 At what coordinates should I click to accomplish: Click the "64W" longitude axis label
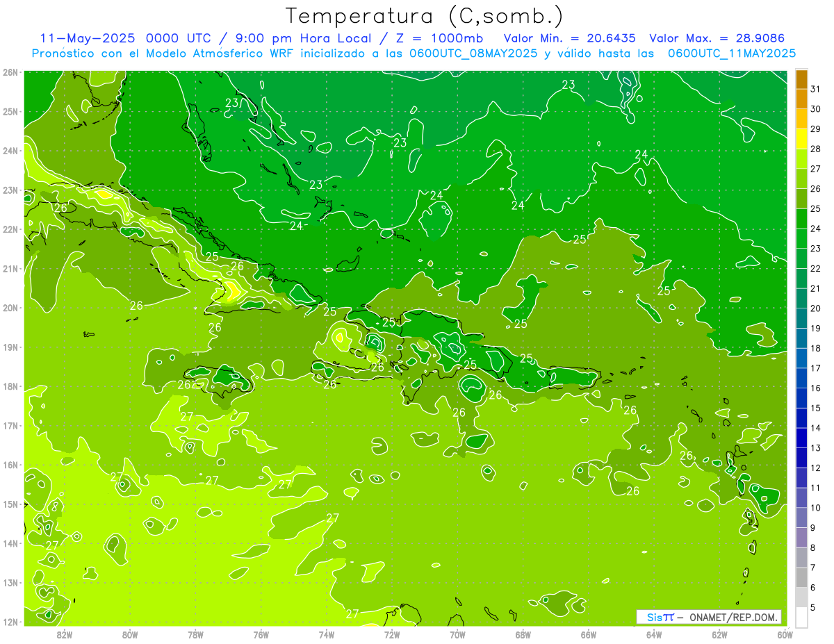tap(654, 634)
